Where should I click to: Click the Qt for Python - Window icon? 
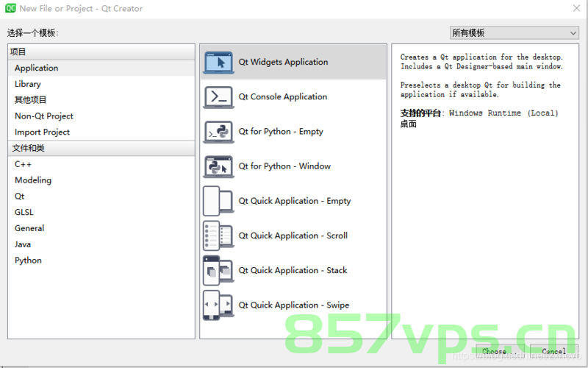[x=218, y=166]
